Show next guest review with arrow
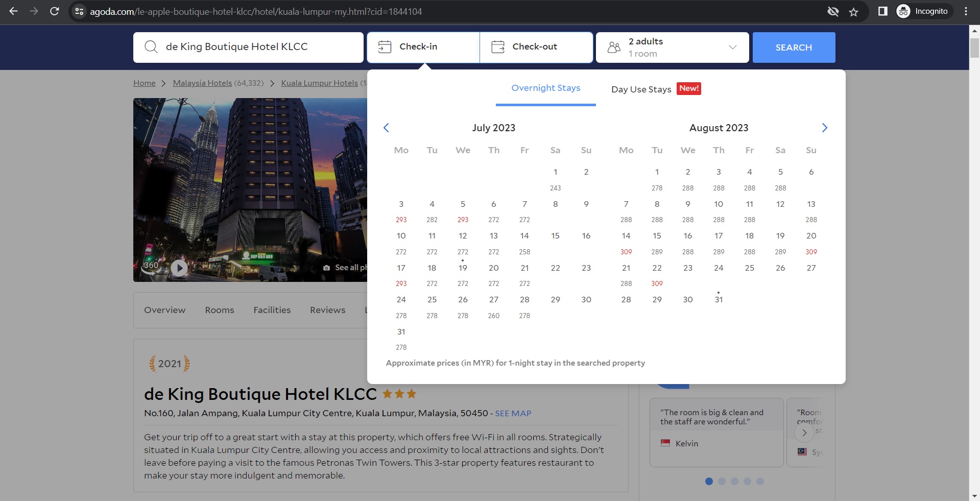 coord(804,433)
